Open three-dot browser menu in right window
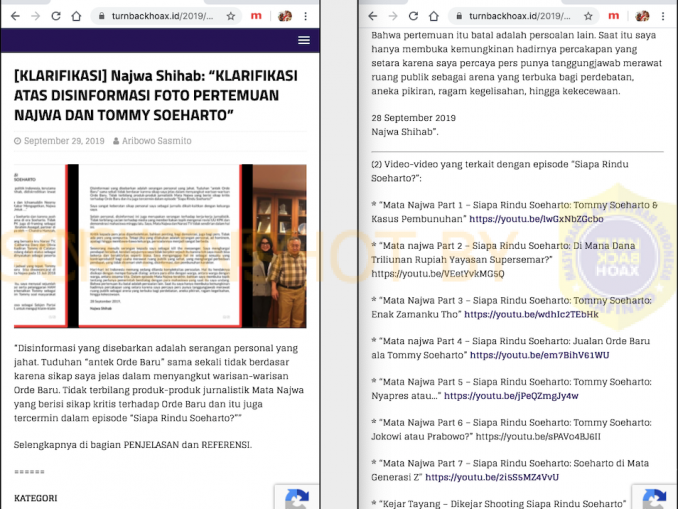Screen dimensions: 678x509 coord(663,16)
